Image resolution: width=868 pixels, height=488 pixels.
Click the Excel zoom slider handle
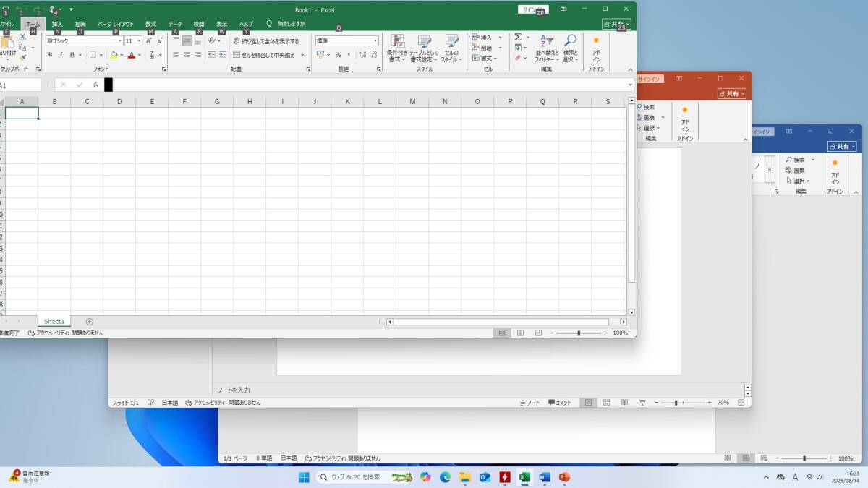tap(579, 333)
